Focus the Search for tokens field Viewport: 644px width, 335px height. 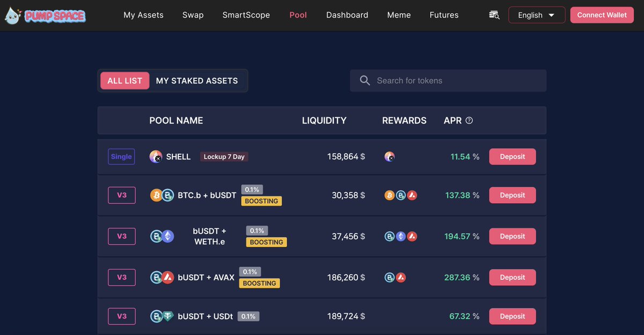pyautogui.click(x=448, y=81)
